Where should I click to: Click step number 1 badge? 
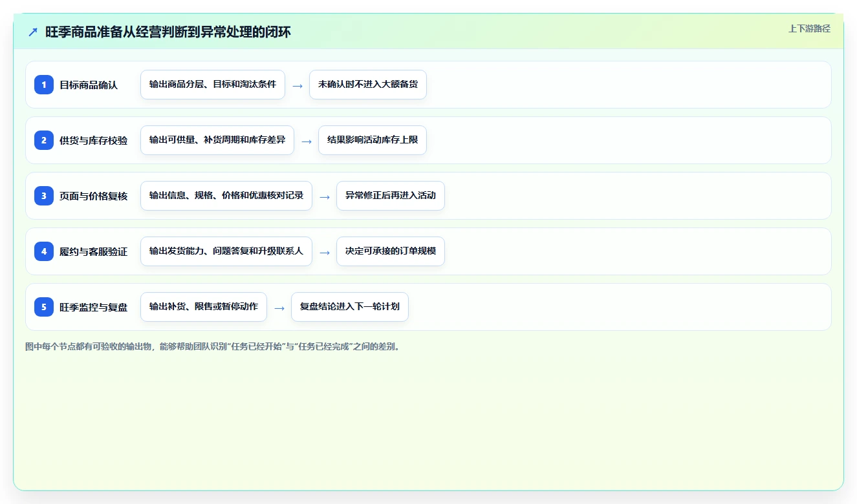44,85
